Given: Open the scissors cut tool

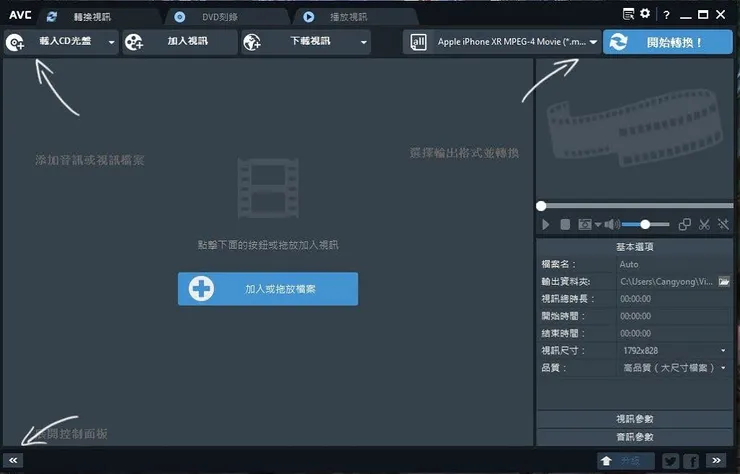Looking at the screenshot, I should tap(704, 224).
